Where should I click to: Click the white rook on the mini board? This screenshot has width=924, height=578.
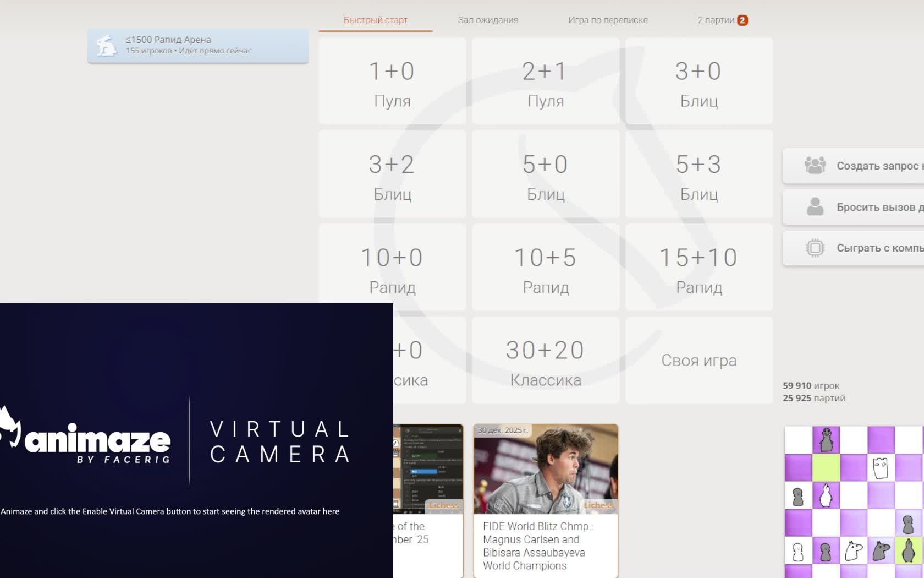coord(881,468)
